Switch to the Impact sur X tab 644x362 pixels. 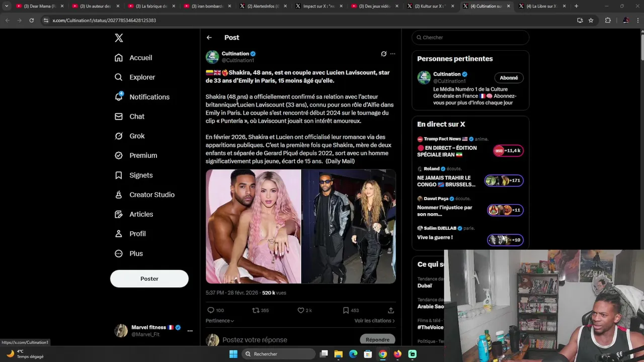[x=319, y=6]
